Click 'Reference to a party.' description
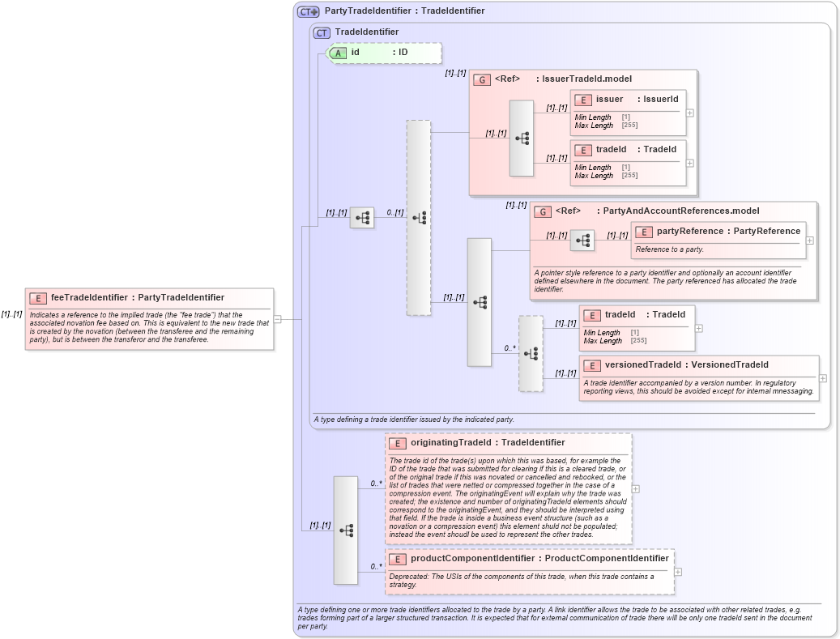Viewport: 840px width, 639px height. (x=670, y=249)
